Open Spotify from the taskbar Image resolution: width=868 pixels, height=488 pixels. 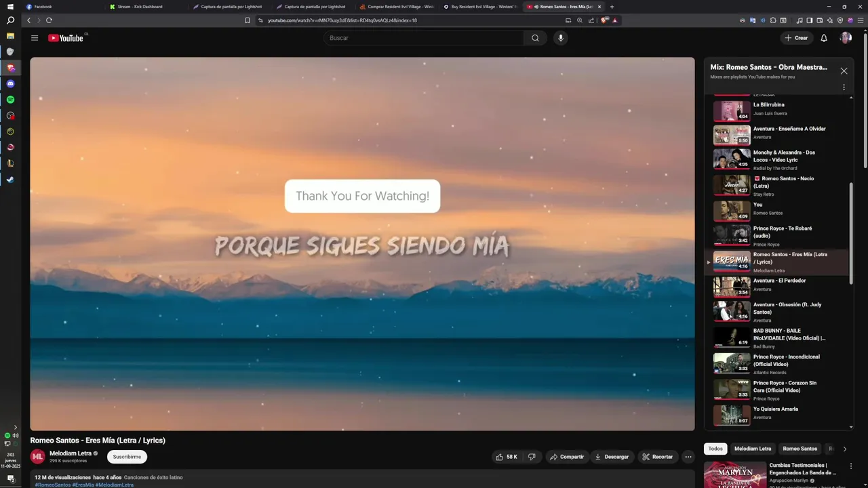[10, 100]
